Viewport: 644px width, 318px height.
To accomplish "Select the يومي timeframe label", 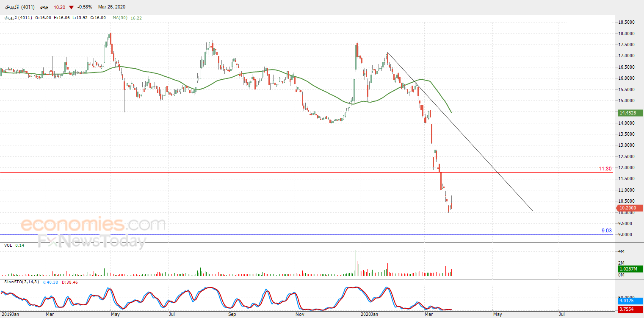I will [x=44, y=7].
